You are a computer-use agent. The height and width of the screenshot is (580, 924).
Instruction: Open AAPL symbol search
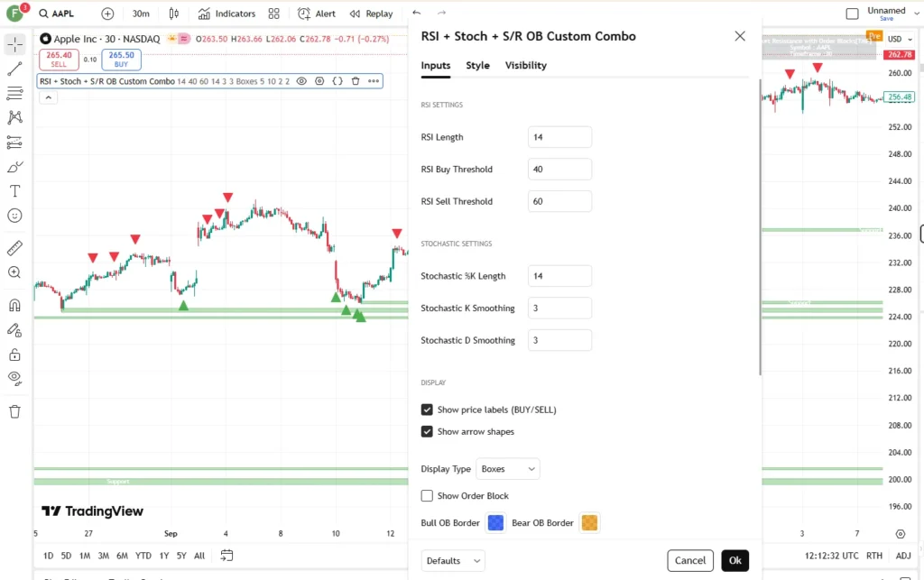(x=57, y=14)
